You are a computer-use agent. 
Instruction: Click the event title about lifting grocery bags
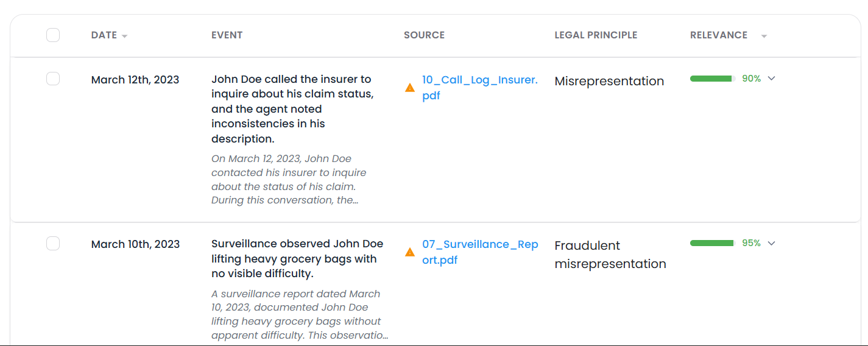(x=297, y=259)
